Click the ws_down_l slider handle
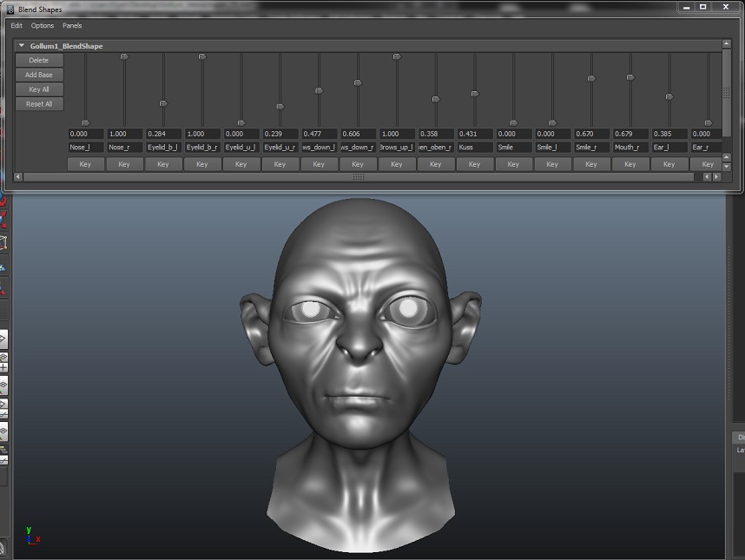 (x=320, y=90)
